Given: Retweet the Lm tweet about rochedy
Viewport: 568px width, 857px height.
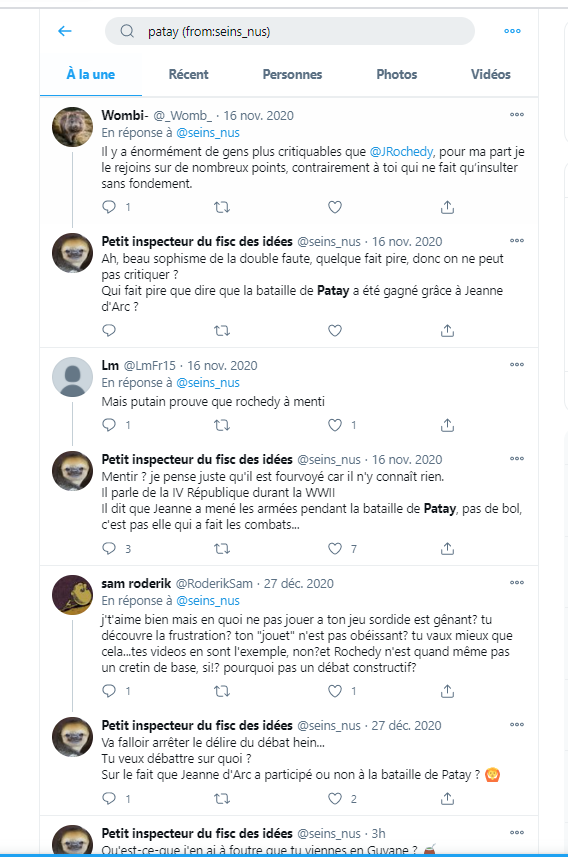Looking at the screenshot, I should (x=221, y=425).
